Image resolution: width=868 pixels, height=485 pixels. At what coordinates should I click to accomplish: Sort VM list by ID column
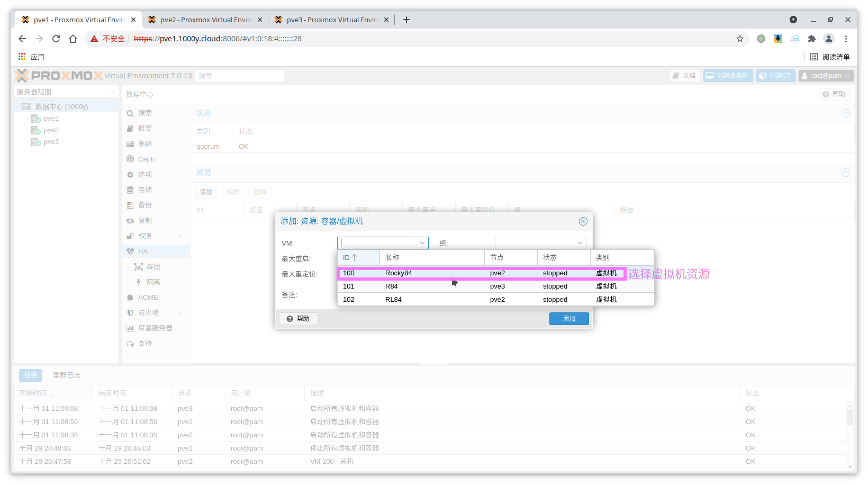click(x=358, y=258)
